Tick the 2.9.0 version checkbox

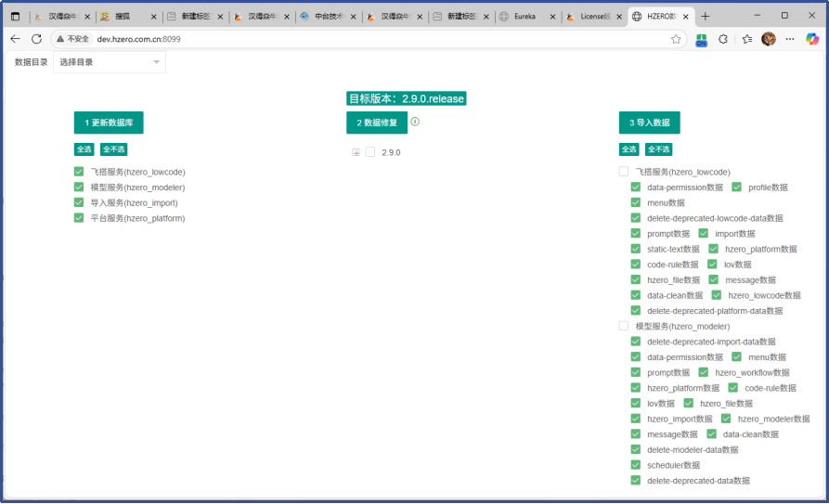(x=370, y=152)
